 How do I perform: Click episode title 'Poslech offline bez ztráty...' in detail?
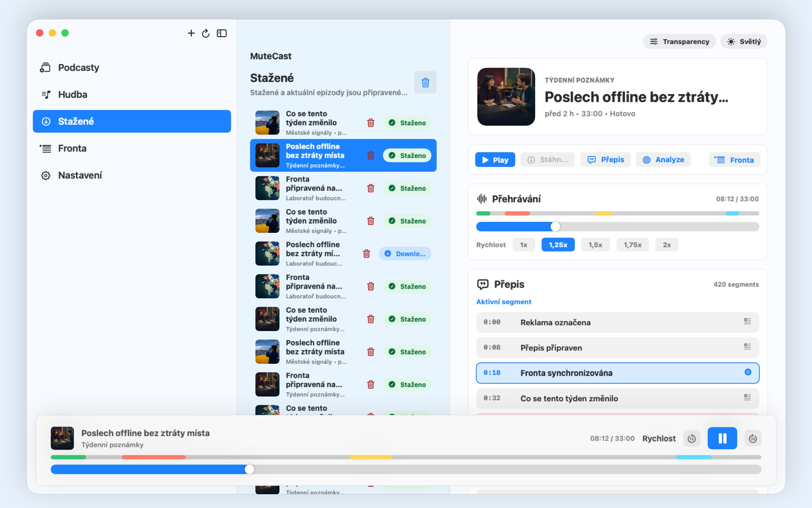(636, 97)
